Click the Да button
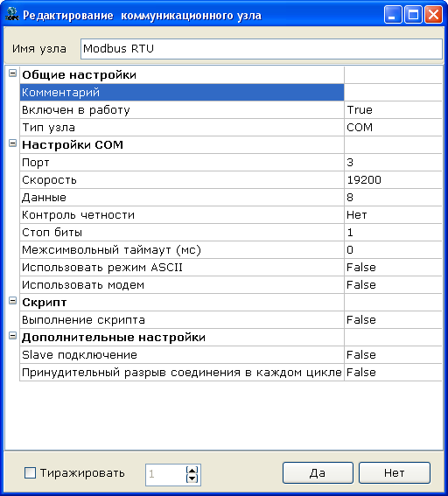 point(318,473)
